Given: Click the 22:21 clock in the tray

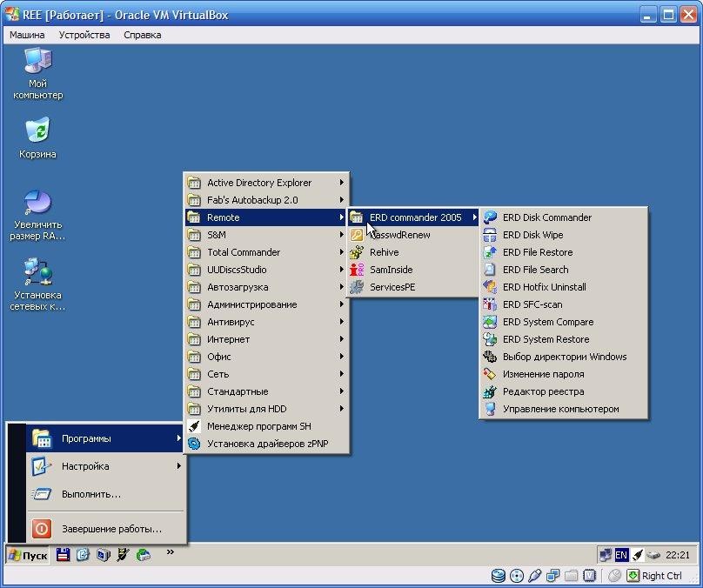Looking at the screenshot, I should pyautogui.click(x=678, y=555).
